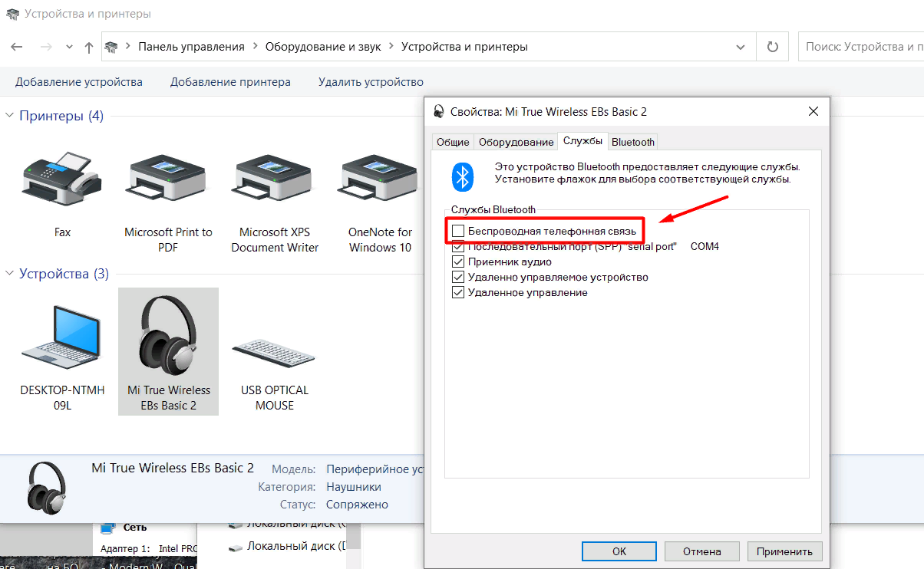Click COM4 port text in services list
924x569 pixels.
pos(705,246)
